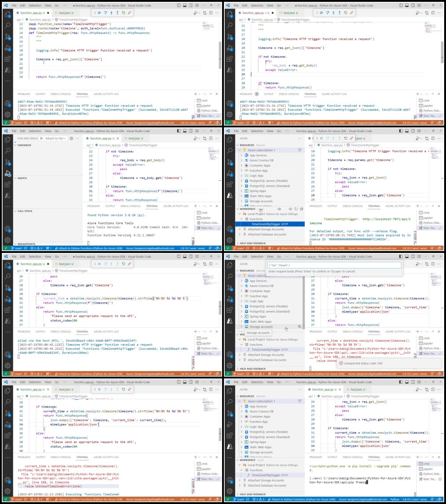Open Manage gear in the third-row left window
The width and height of the screenshot is (446, 504).
coord(8,365)
